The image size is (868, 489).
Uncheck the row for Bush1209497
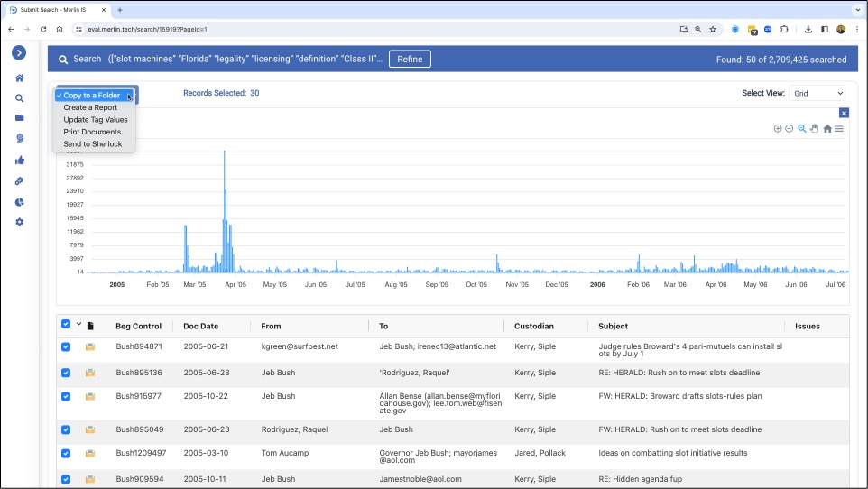(66, 453)
